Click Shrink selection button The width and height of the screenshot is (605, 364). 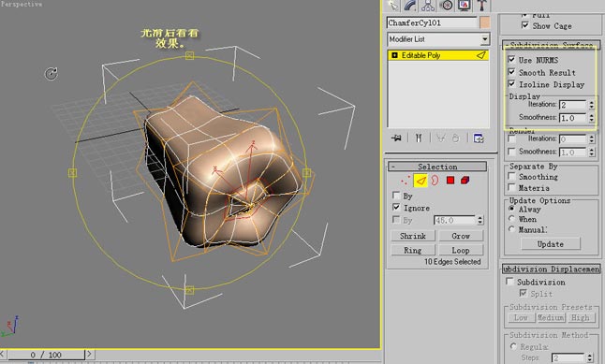(412, 236)
